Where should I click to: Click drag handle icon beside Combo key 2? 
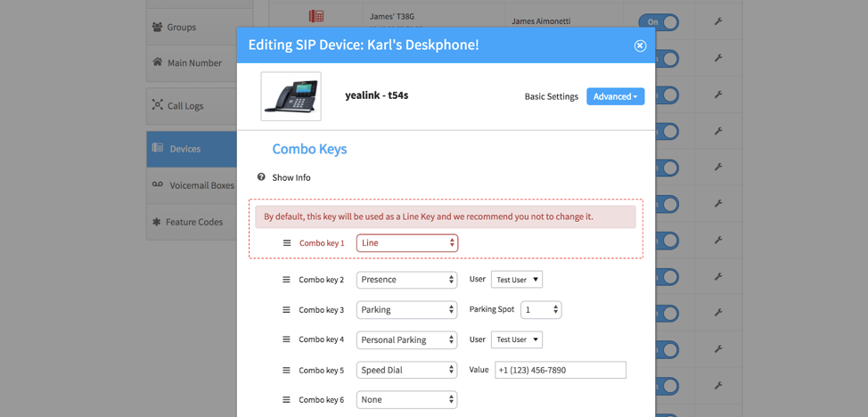pos(286,280)
